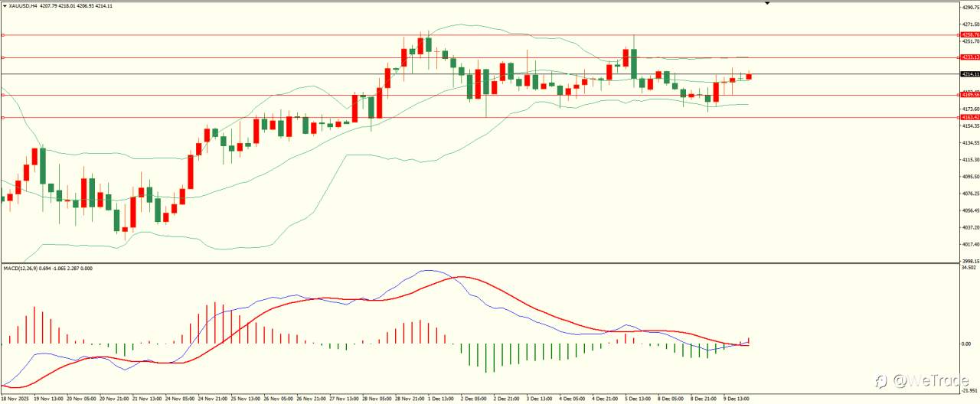Click the 25 Nov 13:00 time label

click(245, 399)
